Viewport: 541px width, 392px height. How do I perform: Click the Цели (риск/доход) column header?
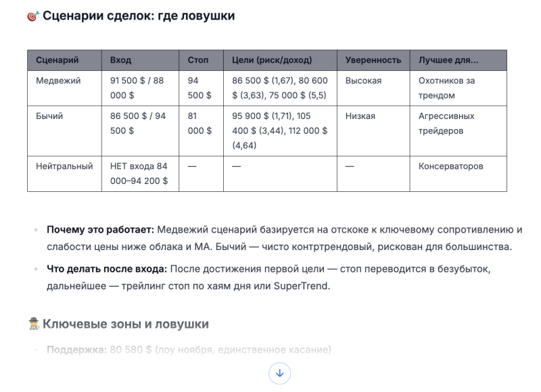click(272, 60)
